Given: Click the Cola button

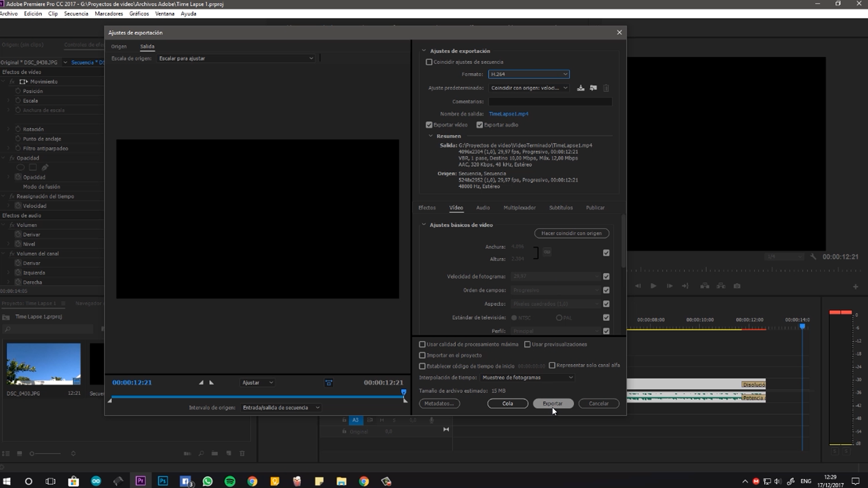Looking at the screenshot, I should coord(508,403).
